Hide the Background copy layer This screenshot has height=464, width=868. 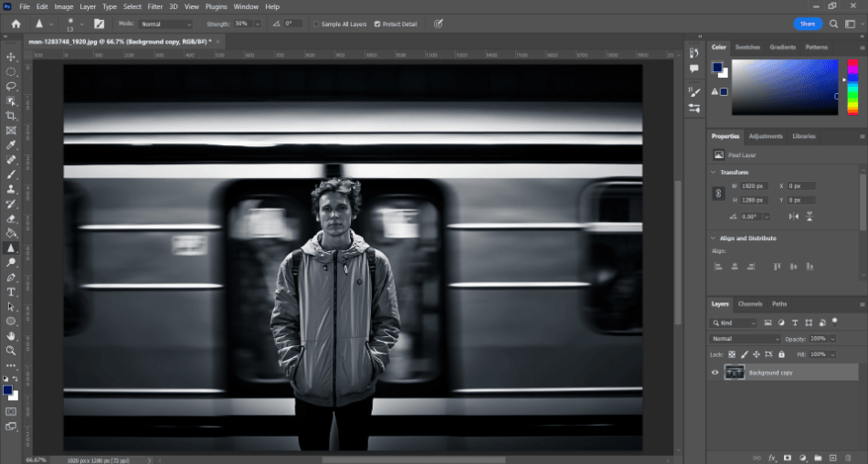(715, 373)
